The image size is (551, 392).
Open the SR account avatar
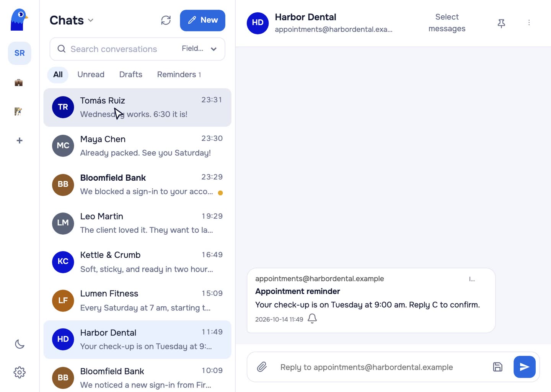click(20, 53)
